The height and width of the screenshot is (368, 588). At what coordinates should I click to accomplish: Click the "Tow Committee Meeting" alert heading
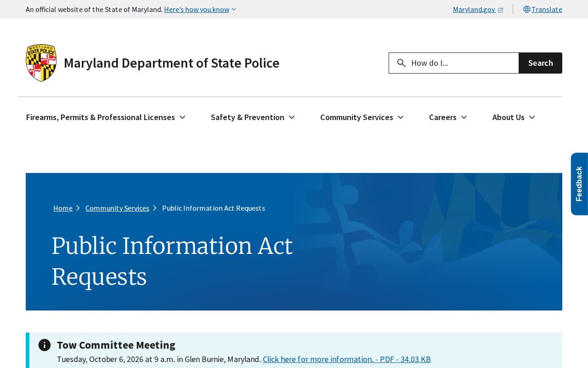coord(116,345)
